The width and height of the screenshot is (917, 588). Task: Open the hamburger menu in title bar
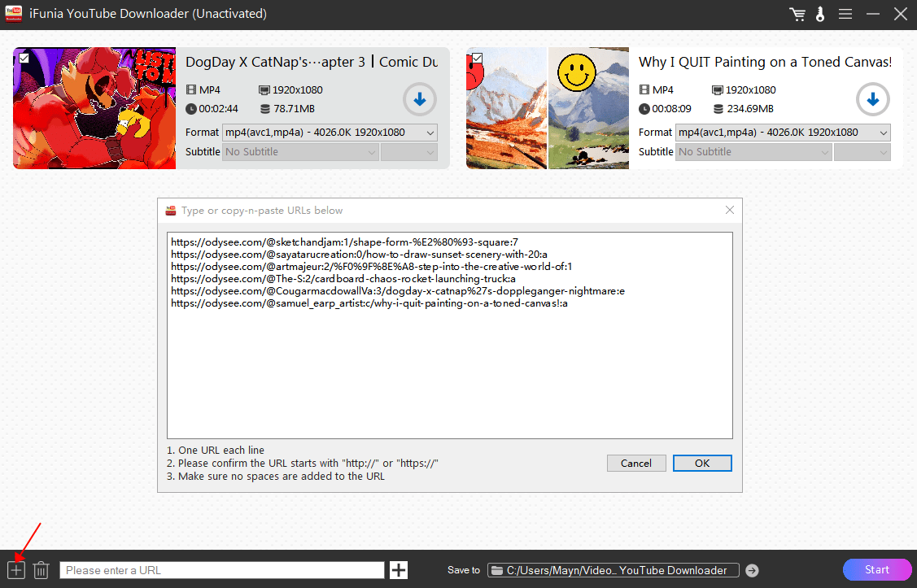[x=845, y=15]
